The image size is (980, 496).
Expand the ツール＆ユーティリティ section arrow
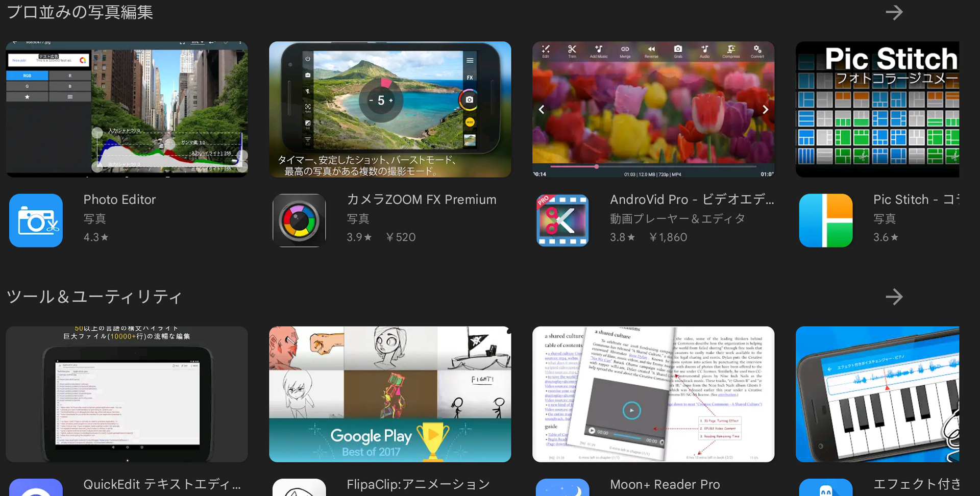pos(894,296)
